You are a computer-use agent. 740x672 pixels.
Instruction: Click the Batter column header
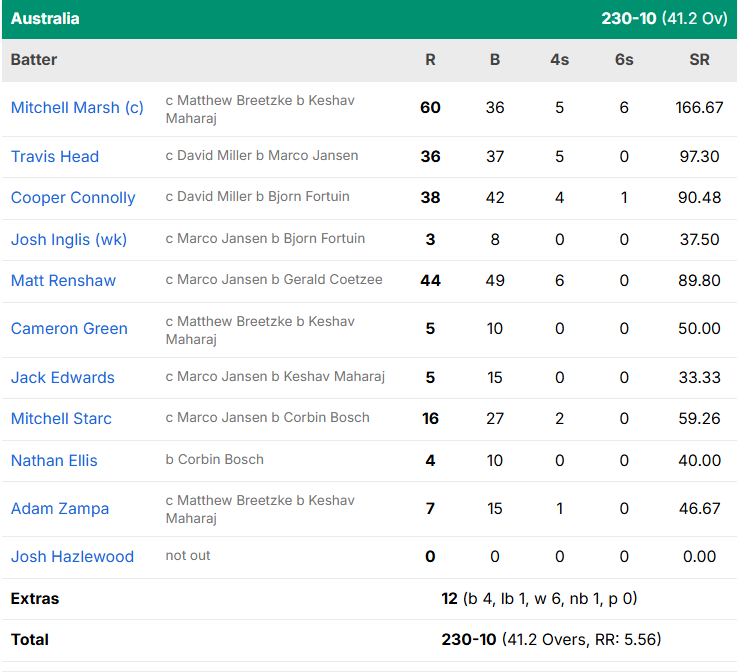[34, 60]
